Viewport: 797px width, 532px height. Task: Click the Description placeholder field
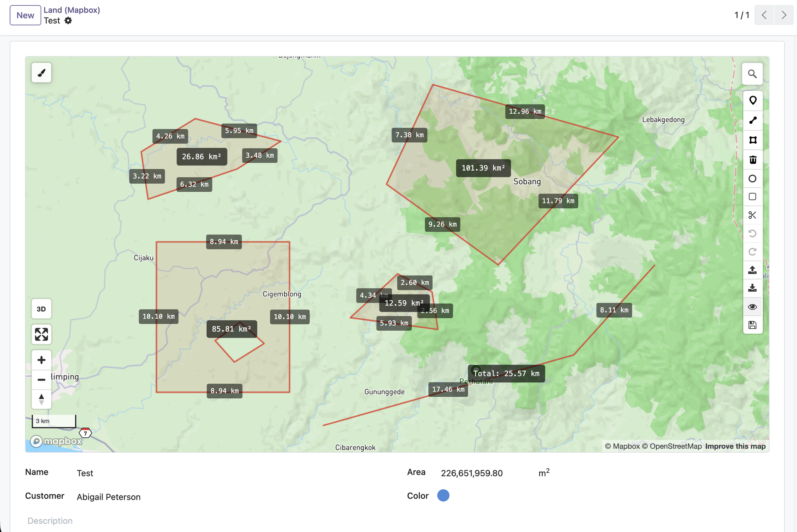[50, 521]
